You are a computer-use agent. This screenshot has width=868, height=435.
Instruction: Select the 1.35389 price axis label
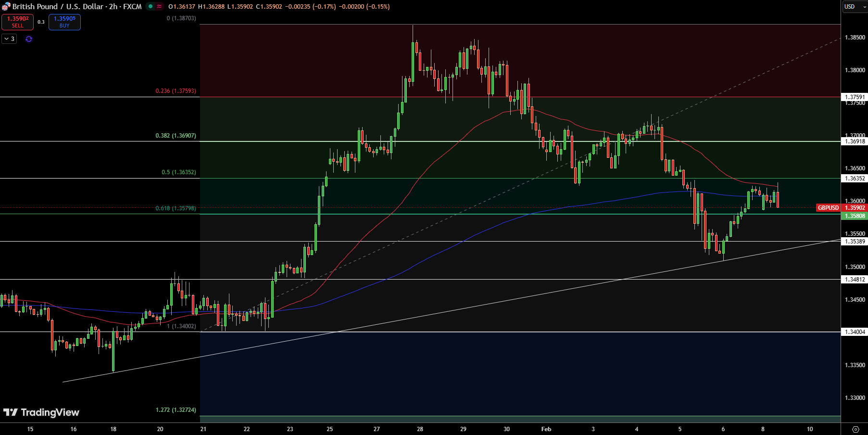click(855, 242)
